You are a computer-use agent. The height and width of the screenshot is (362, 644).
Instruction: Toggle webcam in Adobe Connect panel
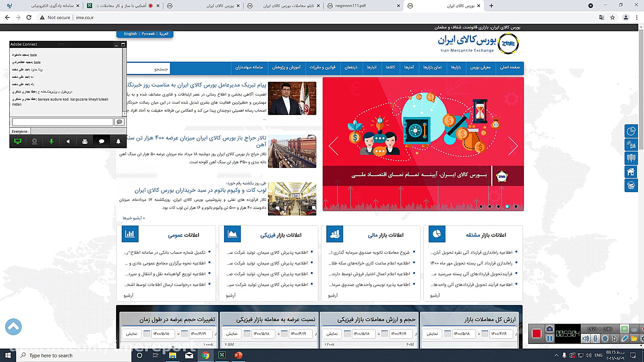pos(35,141)
